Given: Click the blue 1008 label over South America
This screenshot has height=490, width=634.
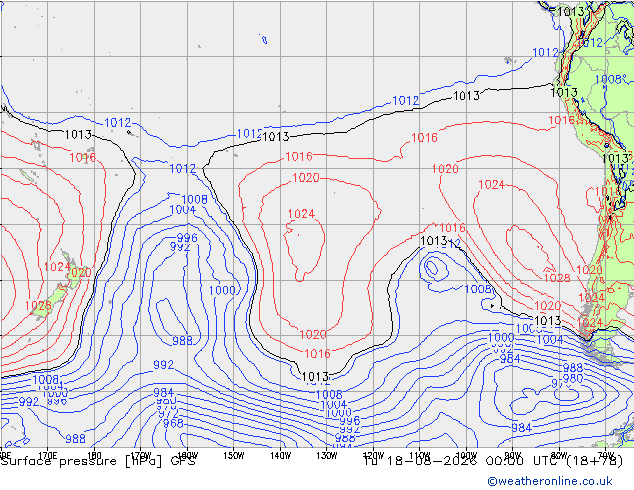Looking at the screenshot, I should pyautogui.click(x=608, y=79).
